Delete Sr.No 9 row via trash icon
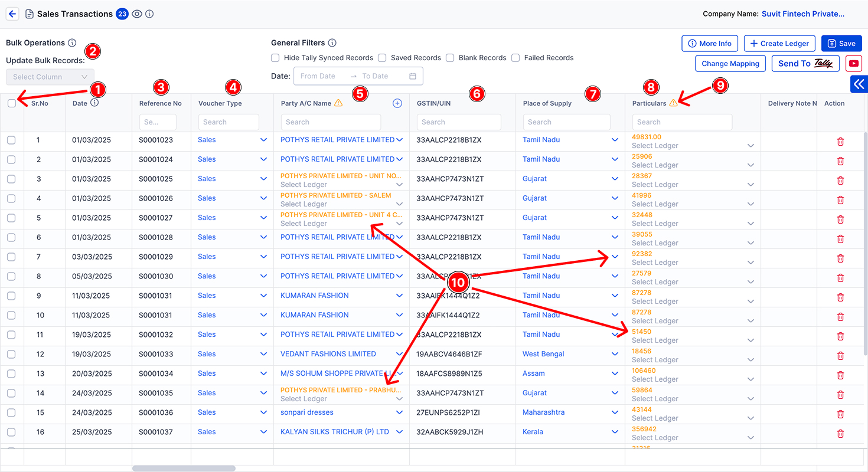The width and height of the screenshot is (868, 472). point(840,297)
